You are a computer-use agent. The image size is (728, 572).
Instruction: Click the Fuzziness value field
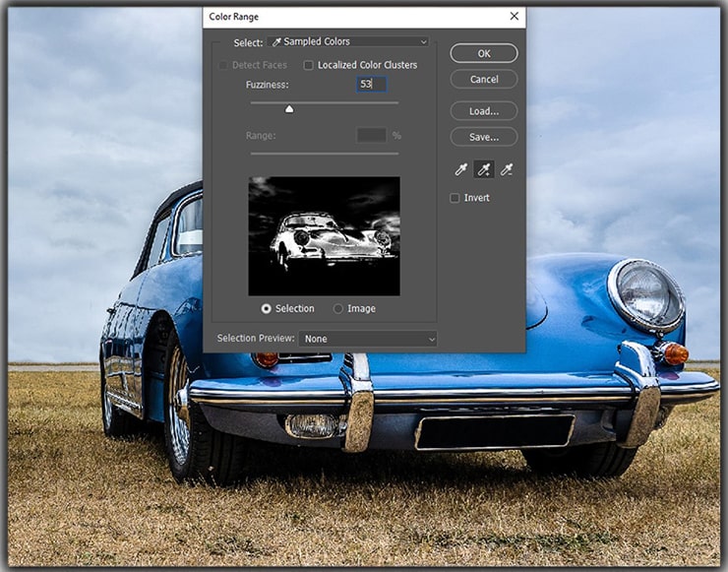pyautogui.click(x=371, y=86)
